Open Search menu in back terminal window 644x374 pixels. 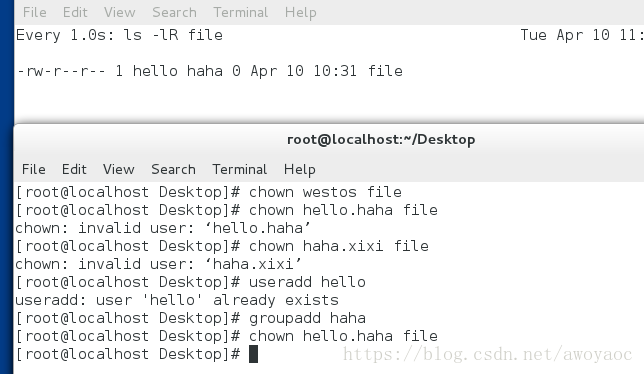coord(174,12)
